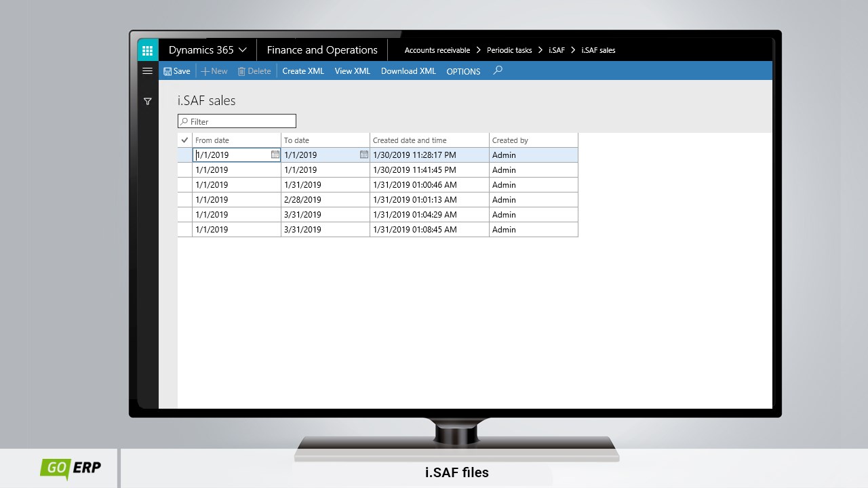
Task: Focus the Filter search box
Action: pyautogui.click(x=237, y=121)
